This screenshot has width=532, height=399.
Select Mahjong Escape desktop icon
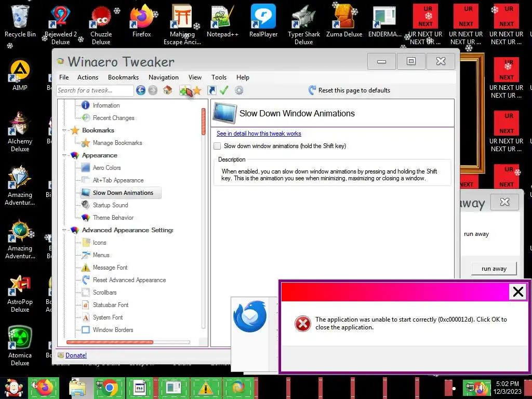(x=182, y=25)
